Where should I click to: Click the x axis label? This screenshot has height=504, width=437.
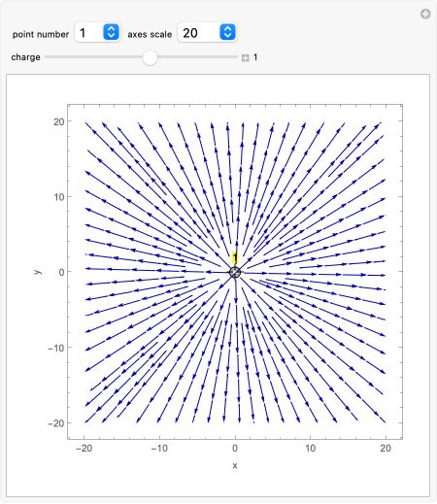coord(235,466)
